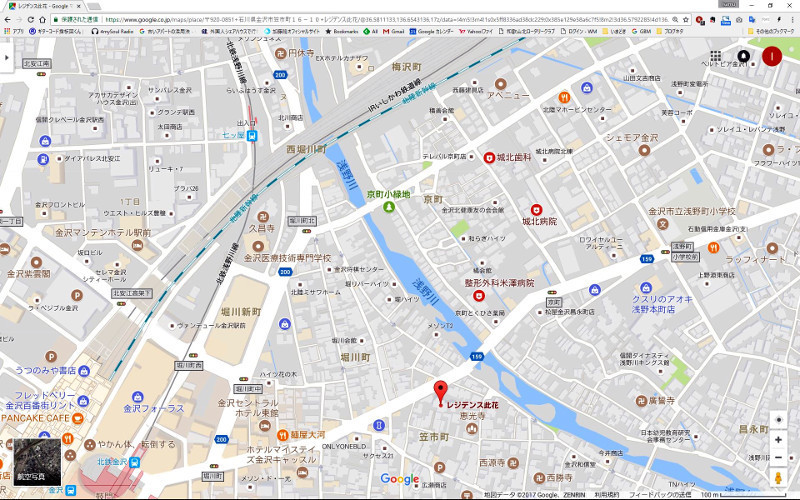This screenshot has width=800, height=500.
Task: Click the red pin for レジデンス此花
Action: click(440, 393)
